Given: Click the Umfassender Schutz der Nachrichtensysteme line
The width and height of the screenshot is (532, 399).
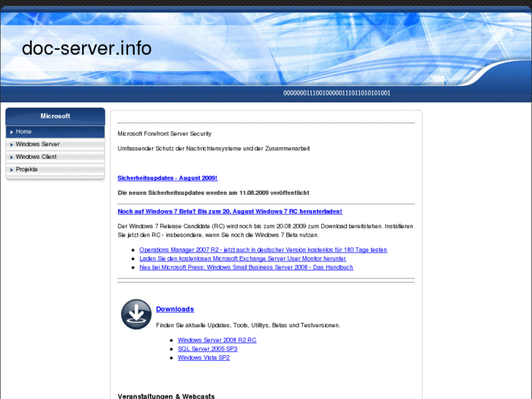Looking at the screenshot, I should pyautogui.click(x=214, y=149).
